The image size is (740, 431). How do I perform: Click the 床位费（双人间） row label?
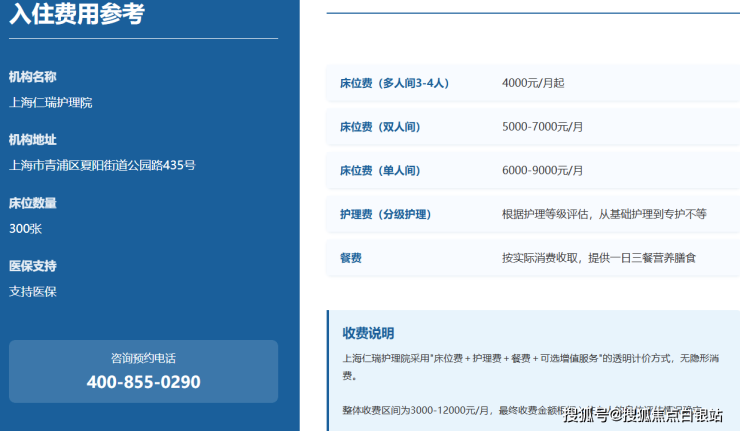[380, 127]
